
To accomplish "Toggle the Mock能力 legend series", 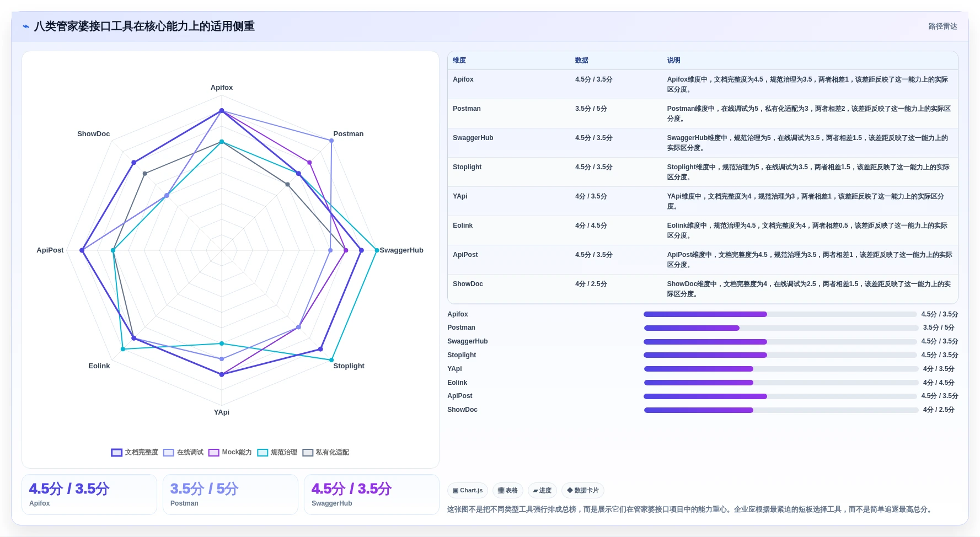I will [x=230, y=452].
